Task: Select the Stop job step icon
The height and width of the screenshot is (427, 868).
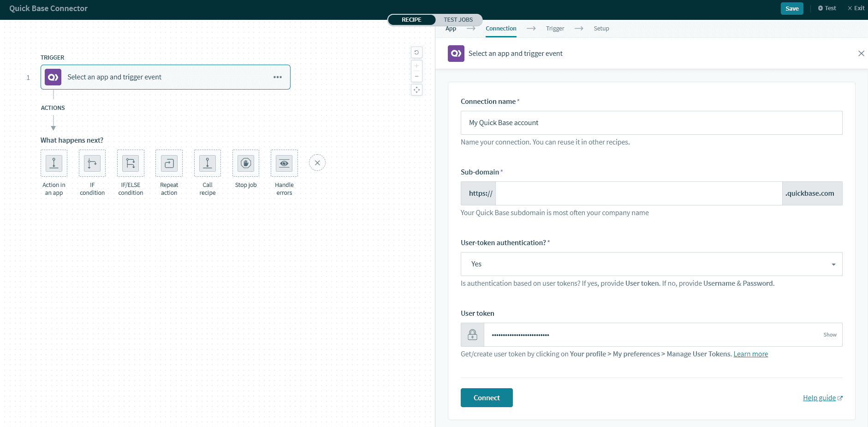Action: [x=245, y=163]
